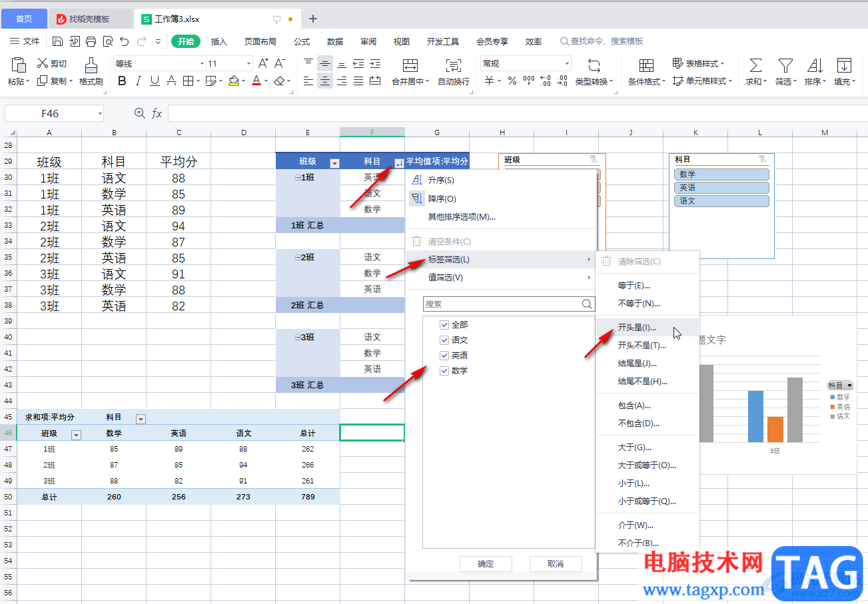Undo the last action
The width and height of the screenshot is (868, 604).
pyautogui.click(x=124, y=41)
